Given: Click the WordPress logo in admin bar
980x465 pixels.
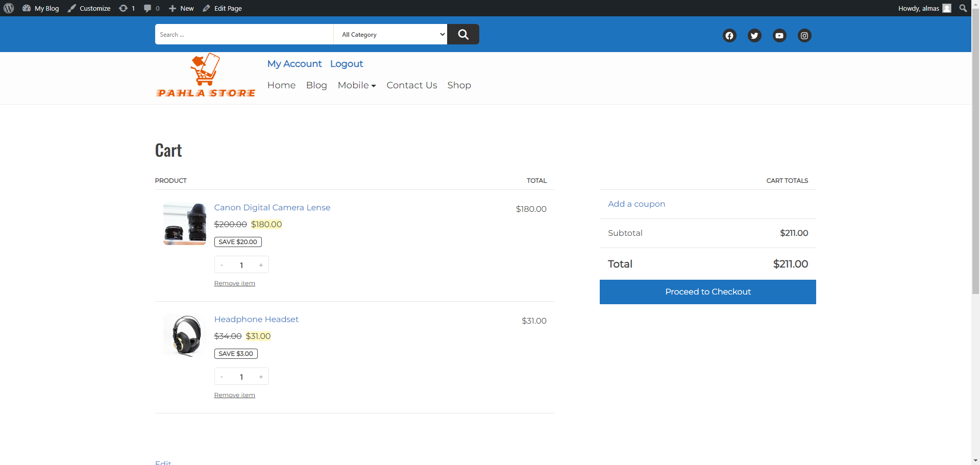Looking at the screenshot, I should [9, 8].
